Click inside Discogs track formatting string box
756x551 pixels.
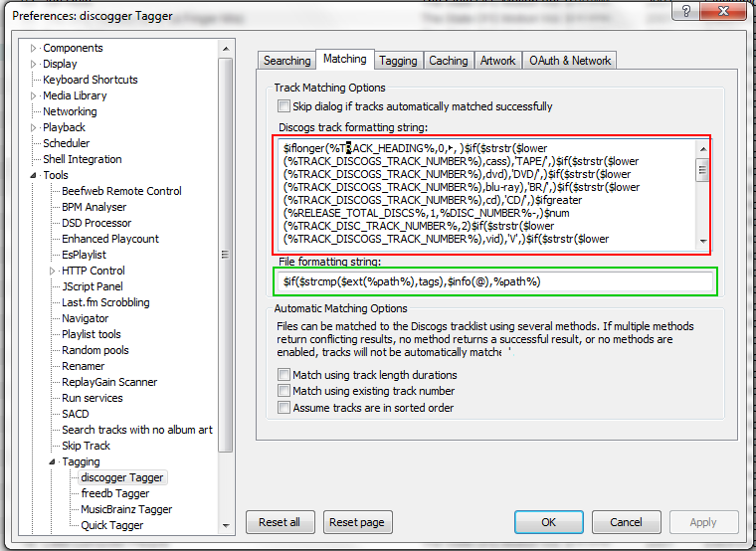[486, 194]
